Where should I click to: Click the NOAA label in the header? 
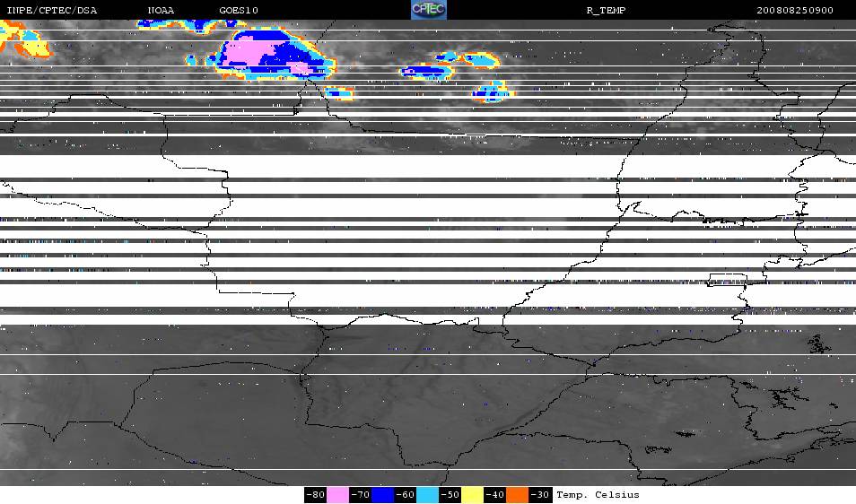[161, 11]
